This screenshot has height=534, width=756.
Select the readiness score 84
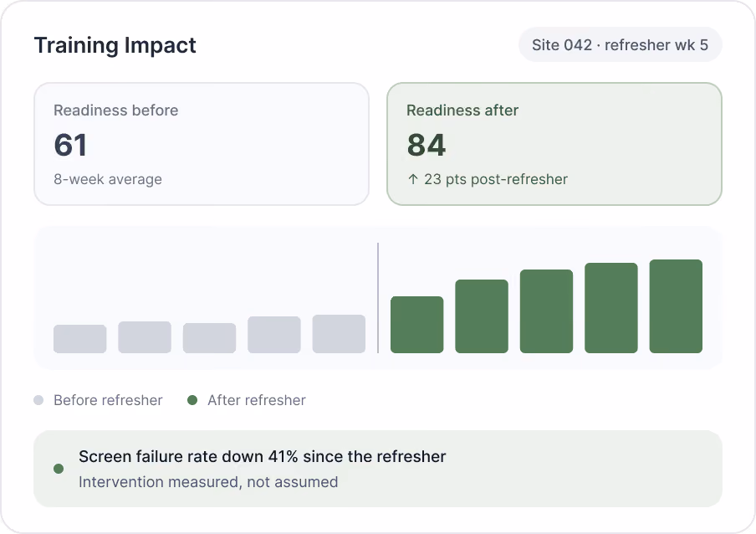coord(427,145)
